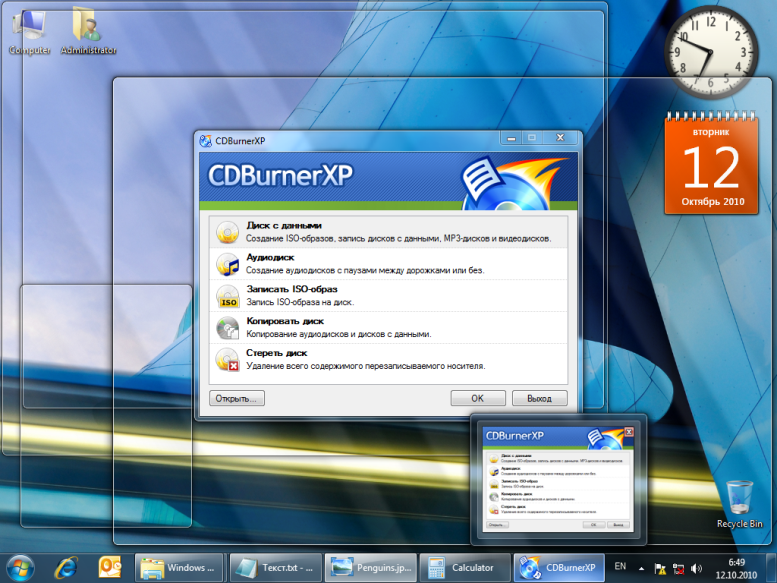Click the calendar gadget showing 12
This screenshot has width=777, height=583.
712,163
